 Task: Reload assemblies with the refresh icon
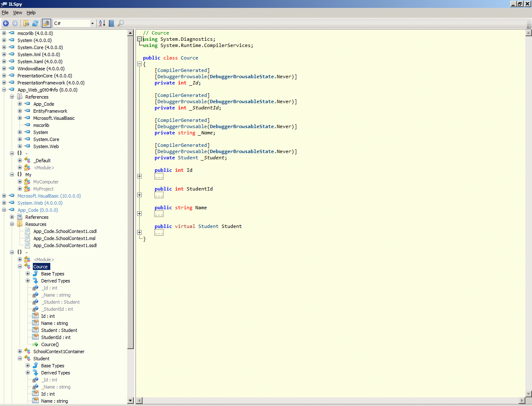tap(35, 23)
